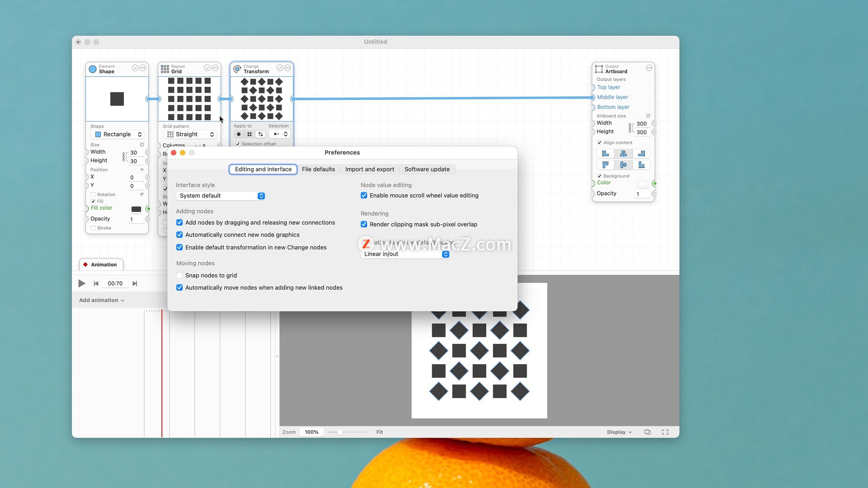Toggle Enable default transformation in Change nodes
Image resolution: width=868 pixels, height=488 pixels.
[179, 247]
